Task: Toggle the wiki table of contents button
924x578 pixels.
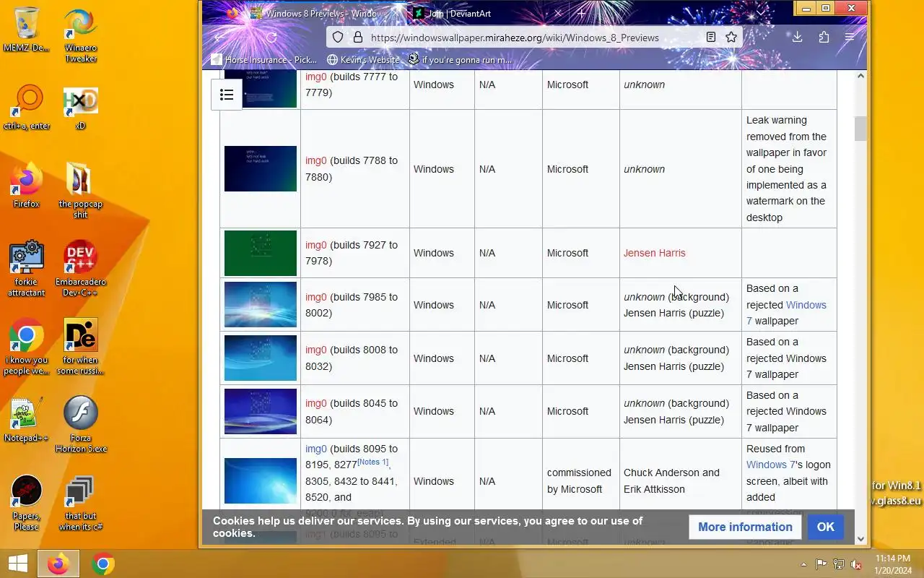Action: (x=227, y=95)
